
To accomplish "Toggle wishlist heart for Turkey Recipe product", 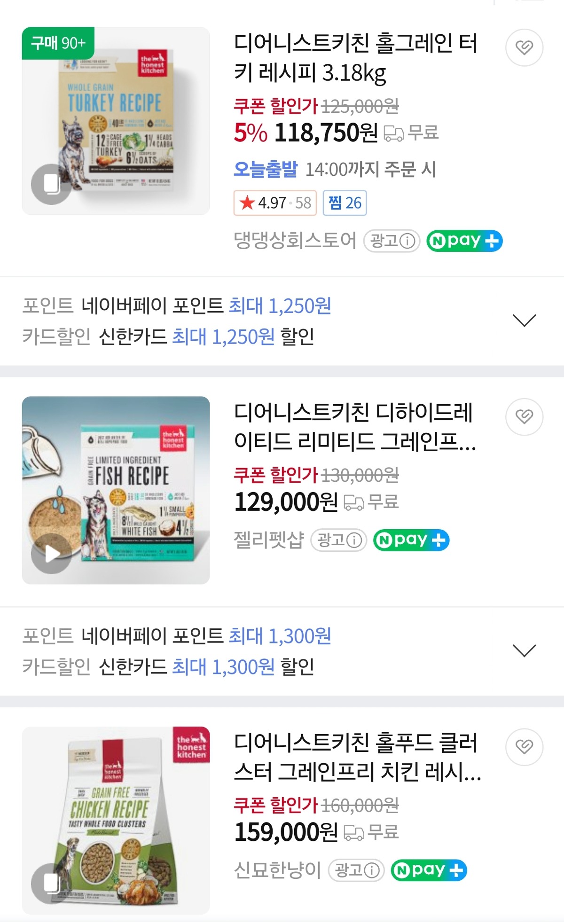I will [524, 47].
